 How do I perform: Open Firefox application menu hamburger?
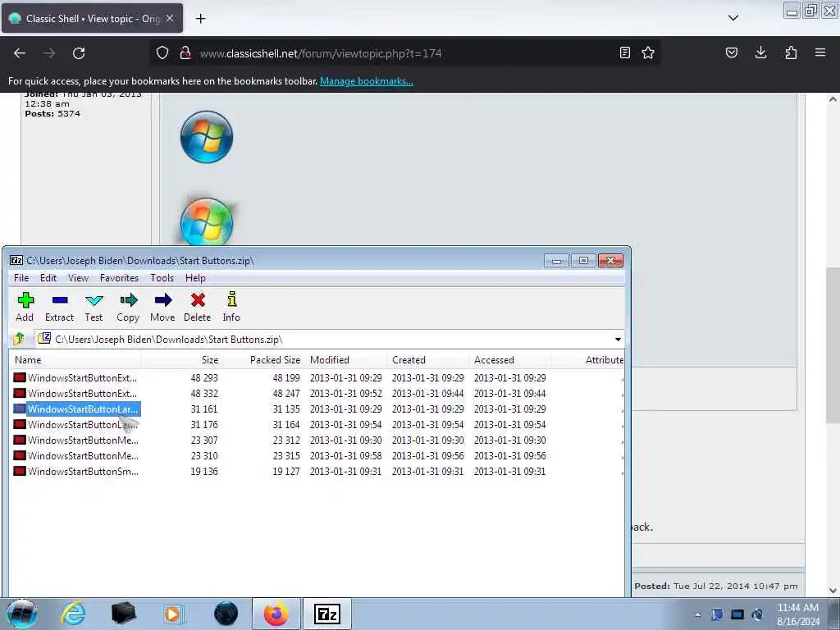pos(820,52)
